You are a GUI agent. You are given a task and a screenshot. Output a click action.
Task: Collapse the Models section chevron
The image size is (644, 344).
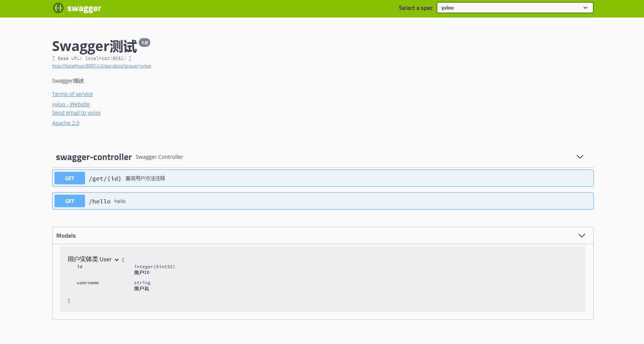[581, 236]
